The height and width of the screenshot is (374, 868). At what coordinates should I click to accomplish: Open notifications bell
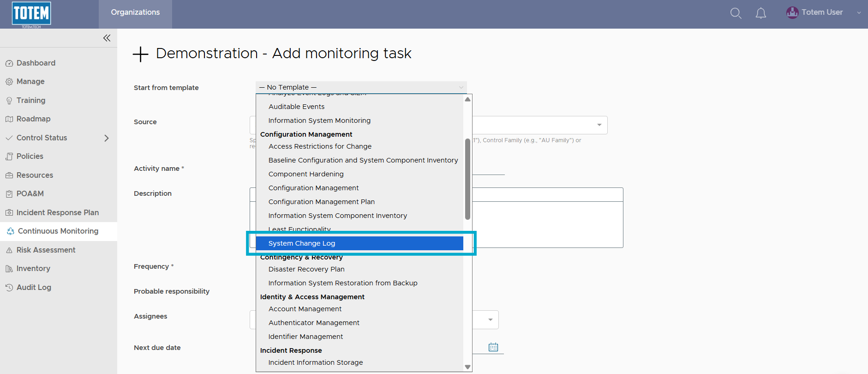pyautogui.click(x=760, y=13)
